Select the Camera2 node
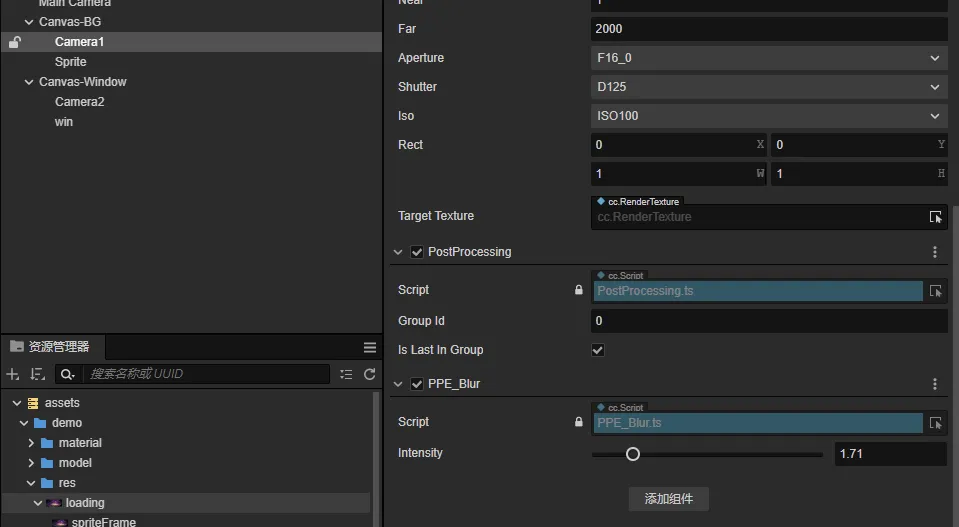The image size is (959, 527). 80,102
